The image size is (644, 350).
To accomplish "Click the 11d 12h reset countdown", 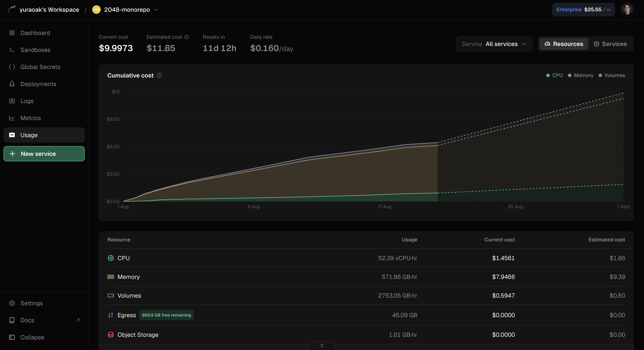I will 220,48.
